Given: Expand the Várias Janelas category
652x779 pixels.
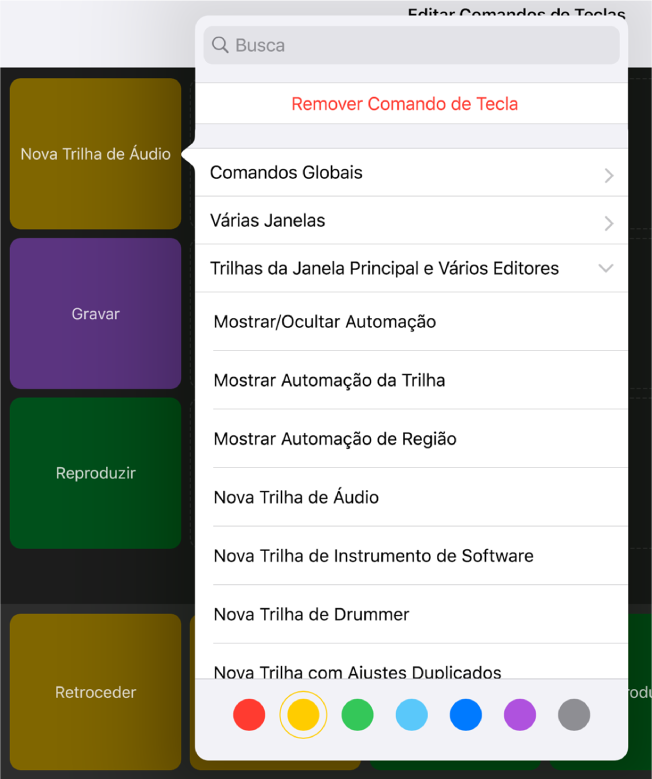Looking at the screenshot, I should pyautogui.click(x=411, y=221).
